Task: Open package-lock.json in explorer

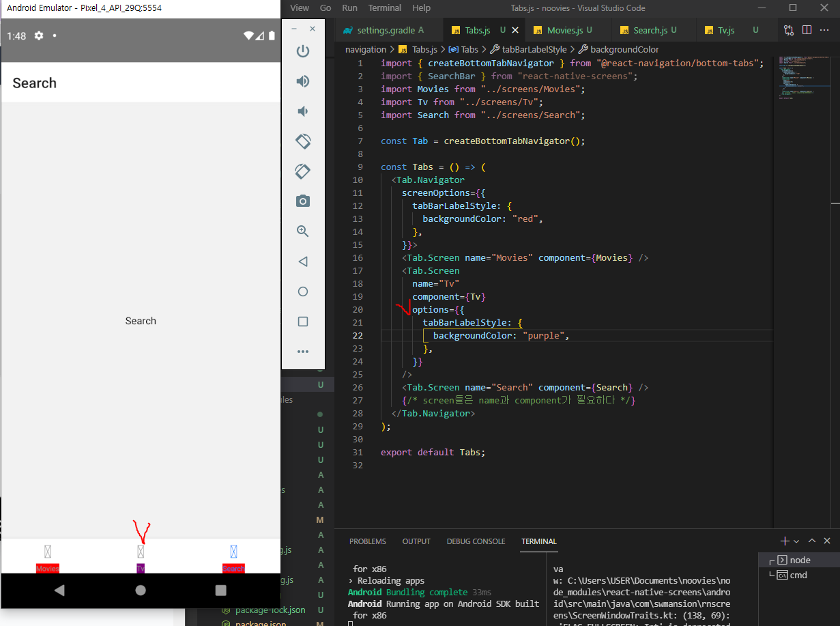Action: point(270,610)
